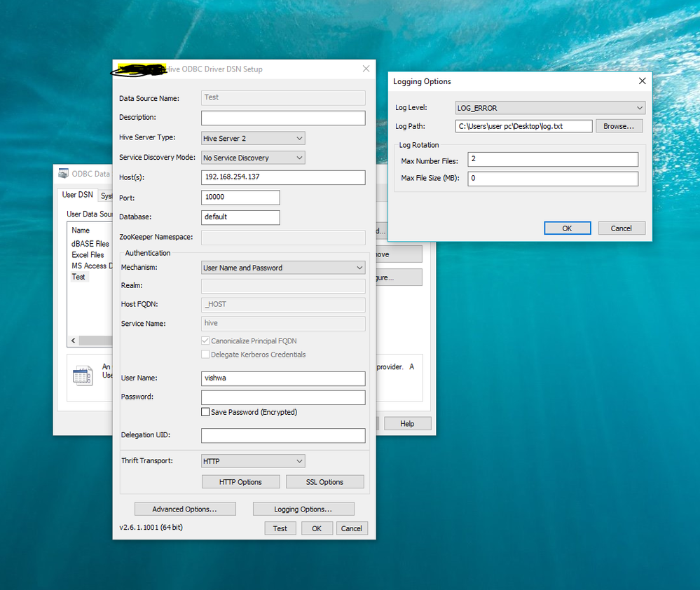This screenshot has width=700, height=590.
Task: Open HTTP Options
Action: (x=240, y=482)
